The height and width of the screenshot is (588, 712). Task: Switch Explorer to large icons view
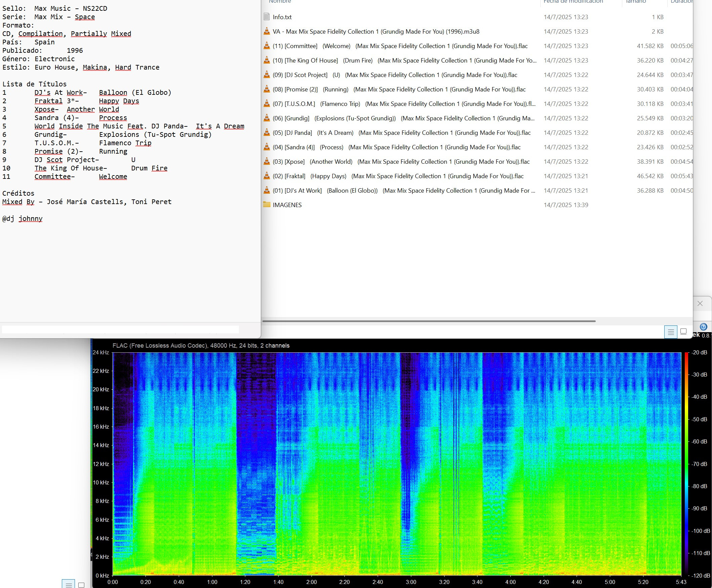tap(683, 331)
